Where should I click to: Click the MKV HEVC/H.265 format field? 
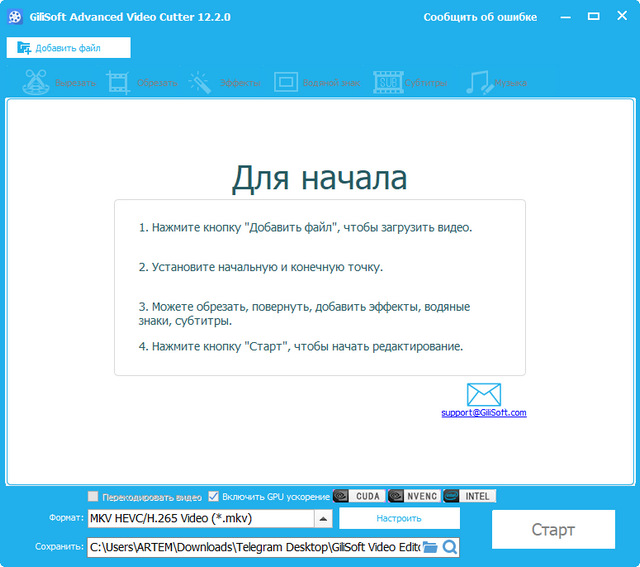[x=201, y=518]
